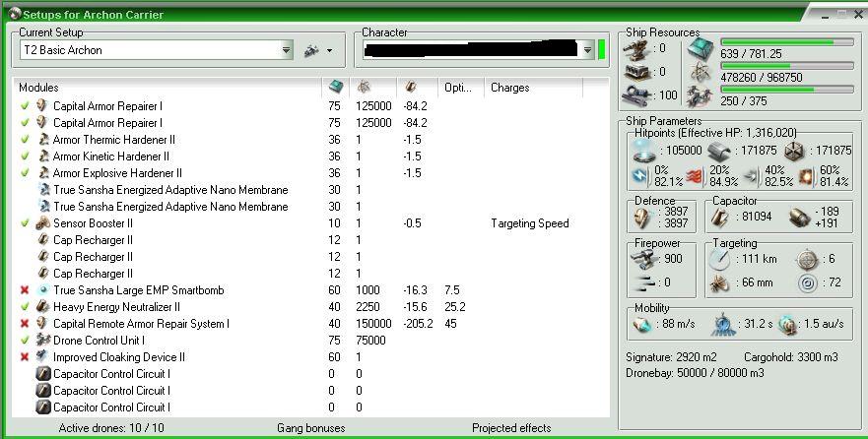Click first Cap Recharger II module icon
The image size is (868, 439).
pos(43,240)
